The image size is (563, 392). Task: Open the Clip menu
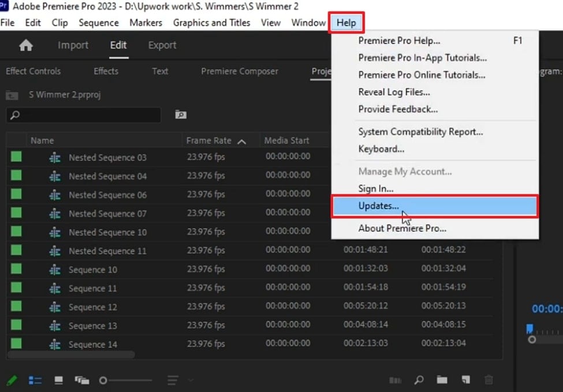(x=59, y=23)
